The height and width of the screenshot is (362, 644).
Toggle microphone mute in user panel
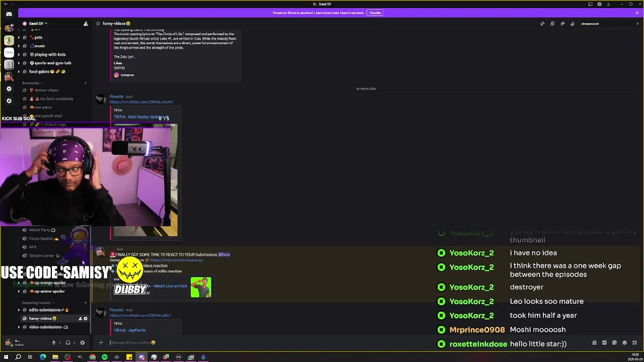(x=53, y=343)
